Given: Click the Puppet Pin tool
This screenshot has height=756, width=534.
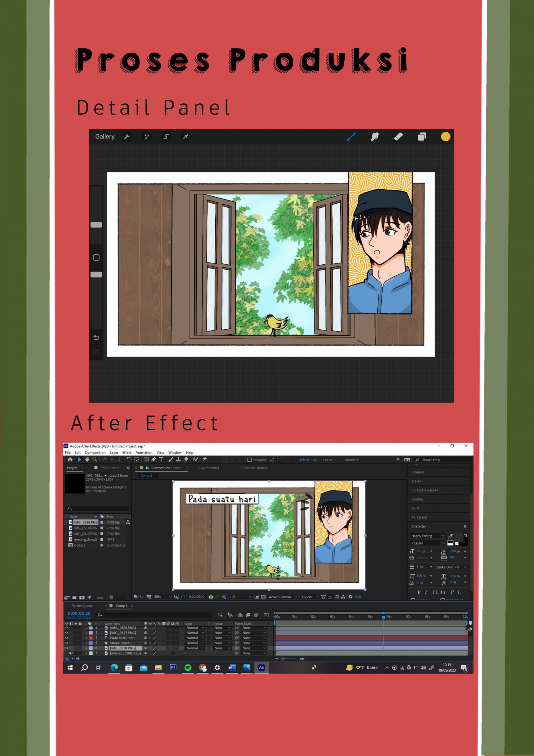Looking at the screenshot, I should click(205, 459).
